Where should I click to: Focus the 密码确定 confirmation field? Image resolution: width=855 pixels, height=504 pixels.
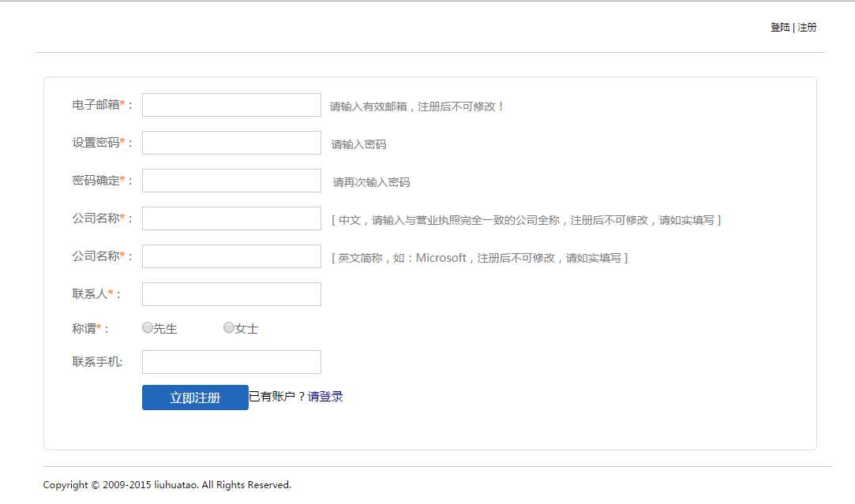pyautogui.click(x=231, y=181)
